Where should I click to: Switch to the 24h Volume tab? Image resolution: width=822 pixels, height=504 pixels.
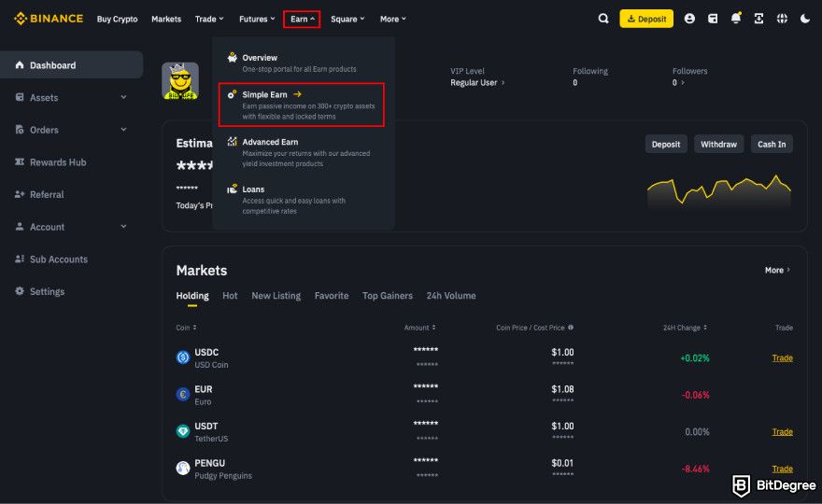[x=451, y=296]
